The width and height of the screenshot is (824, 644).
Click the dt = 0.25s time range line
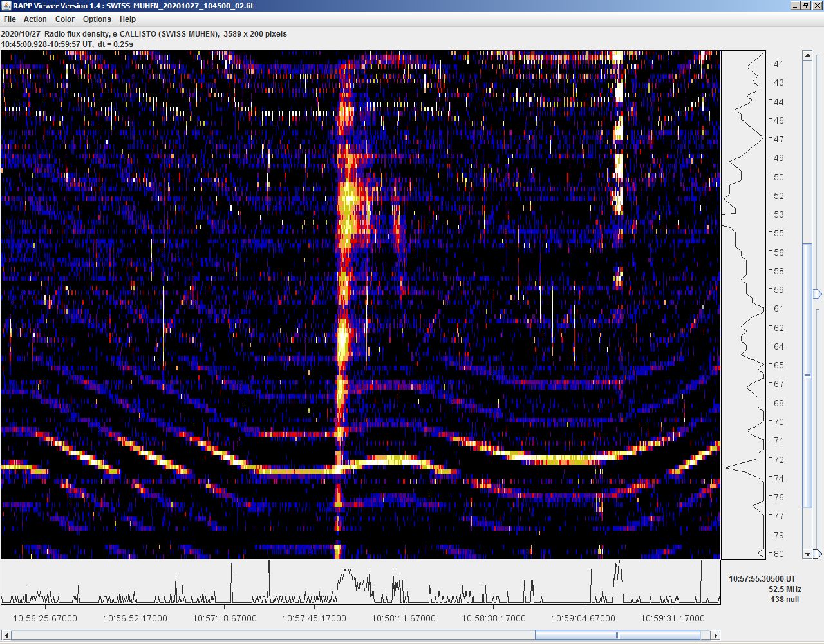click(x=67, y=44)
